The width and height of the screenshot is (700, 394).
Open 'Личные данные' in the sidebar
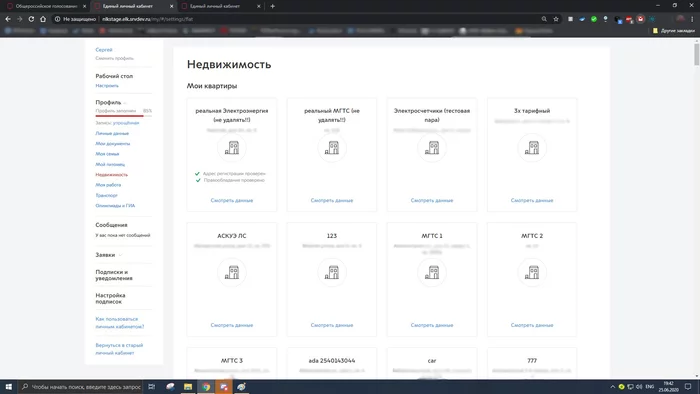tap(112, 133)
